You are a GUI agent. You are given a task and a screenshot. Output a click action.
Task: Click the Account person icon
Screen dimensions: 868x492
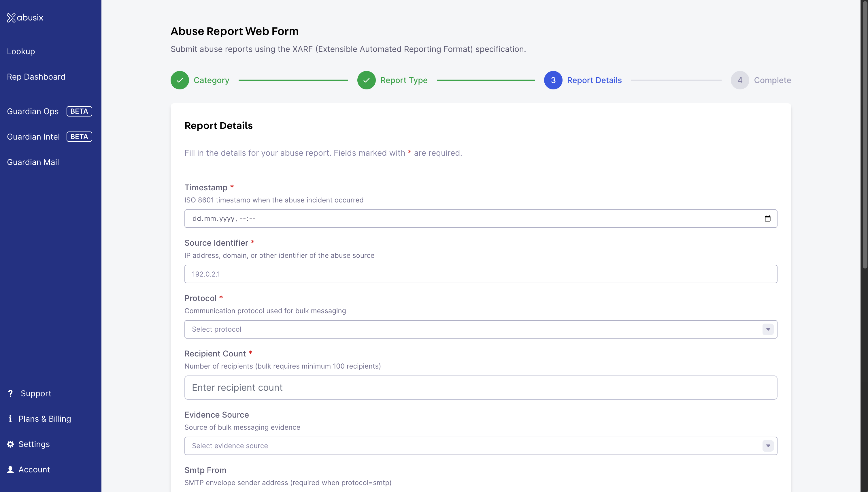[x=10, y=469]
